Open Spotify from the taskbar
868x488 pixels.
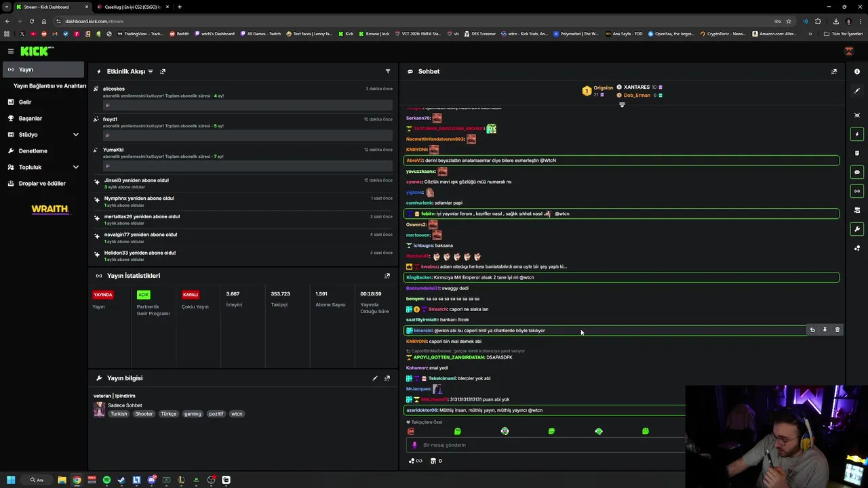click(x=106, y=480)
